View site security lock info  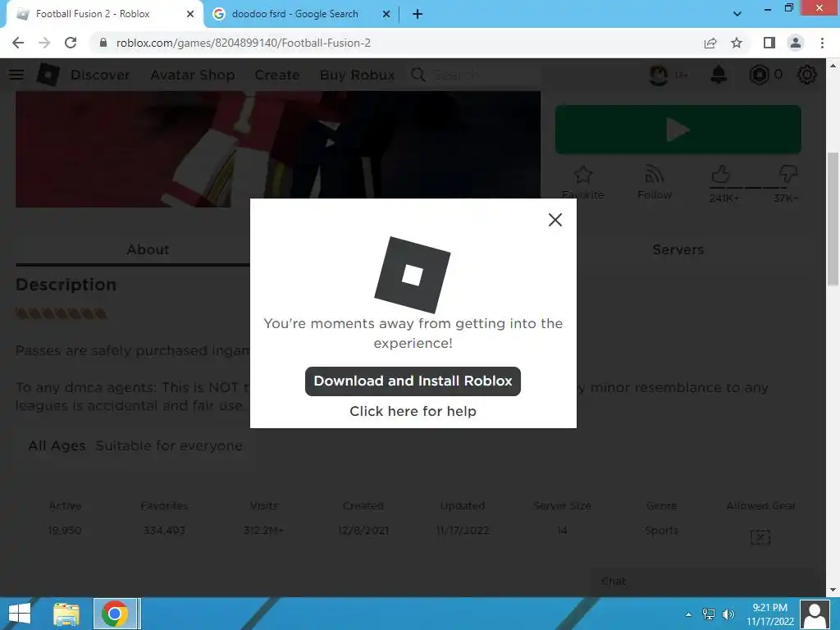(x=103, y=43)
